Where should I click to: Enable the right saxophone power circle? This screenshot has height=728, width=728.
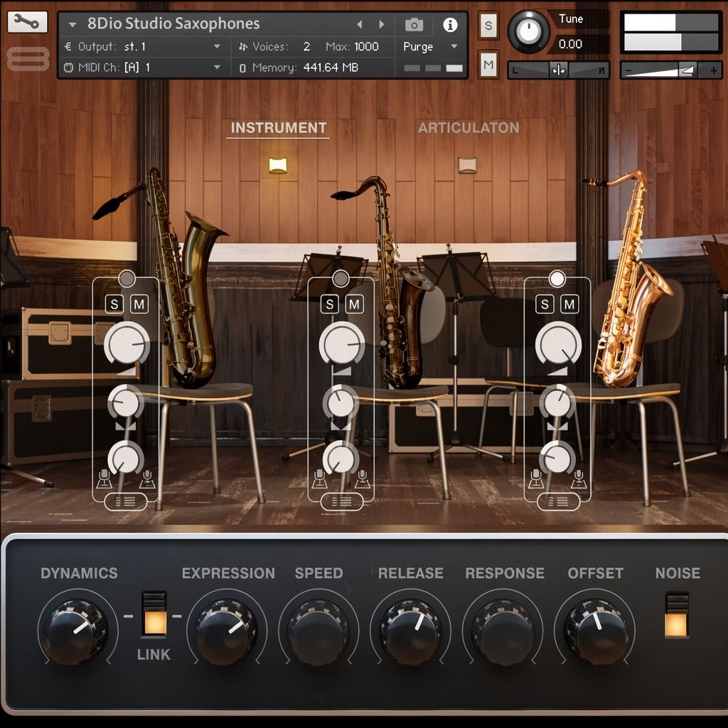pyautogui.click(x=557, y=279)
